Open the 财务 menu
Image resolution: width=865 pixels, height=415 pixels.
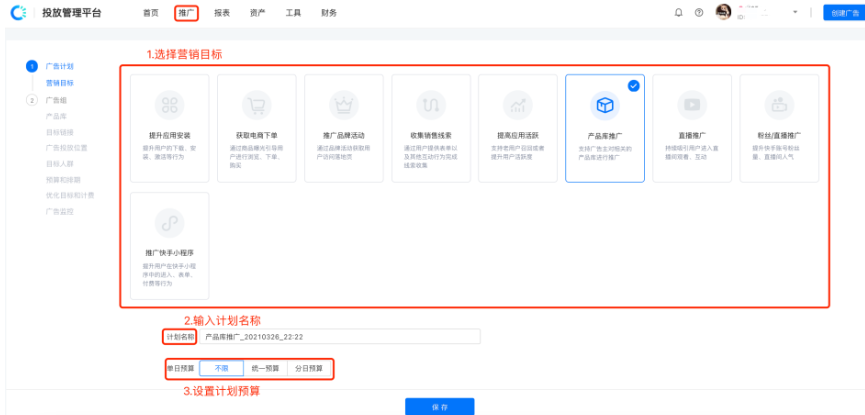tap(329, 13)
